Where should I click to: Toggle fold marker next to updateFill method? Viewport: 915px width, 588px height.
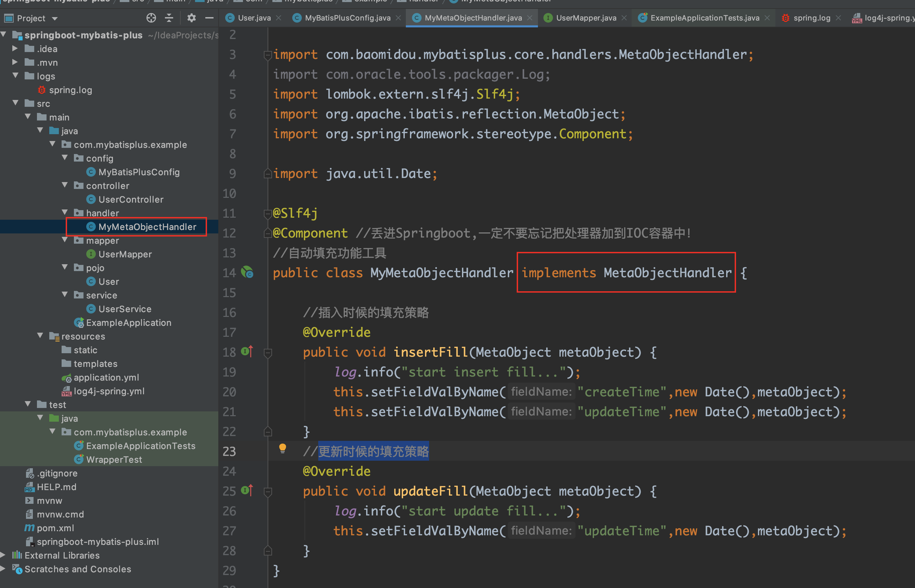click(268, 492)
